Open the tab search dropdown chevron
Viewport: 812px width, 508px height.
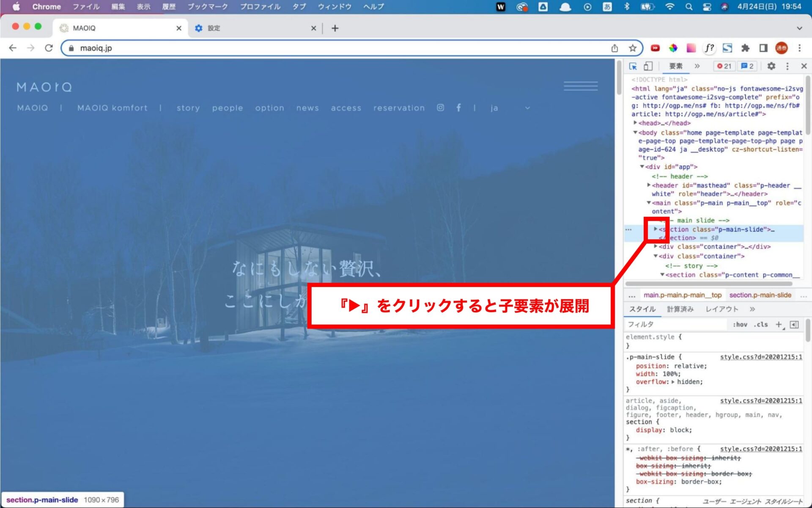click(x=799, y=28)
